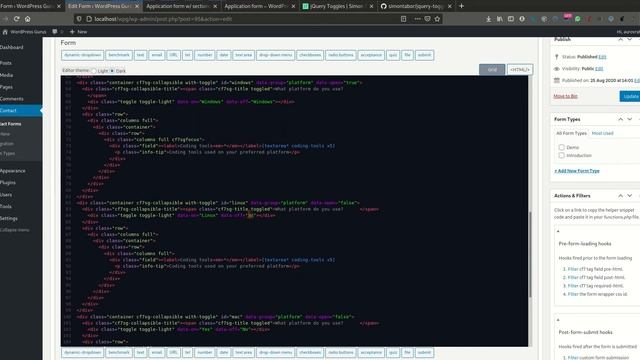Check the Demo form type checkbox
The width and height of the screenshot is (640, 360).
pos(562,147)
